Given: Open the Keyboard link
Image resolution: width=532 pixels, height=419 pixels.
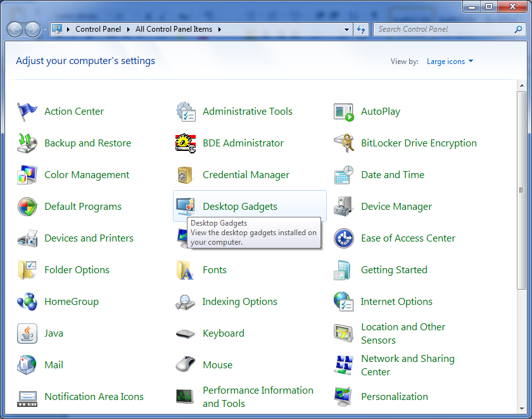Looking at the screenshot, I should (223, 333).
